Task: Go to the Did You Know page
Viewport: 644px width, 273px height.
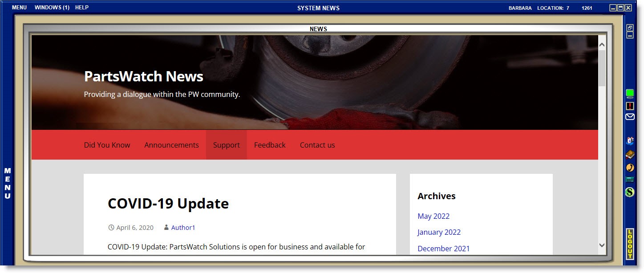Action: (107, 145)
